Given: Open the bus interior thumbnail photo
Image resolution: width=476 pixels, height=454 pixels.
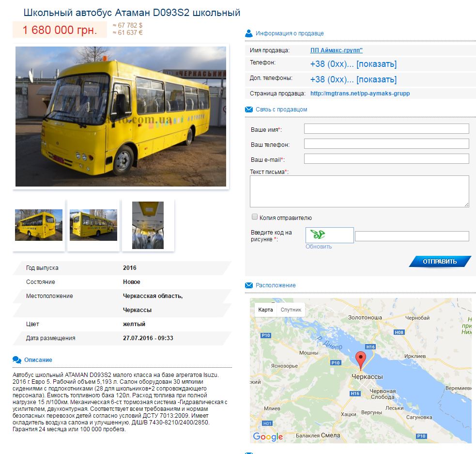Looking at the screenshot, I should [x=148, y=225].
